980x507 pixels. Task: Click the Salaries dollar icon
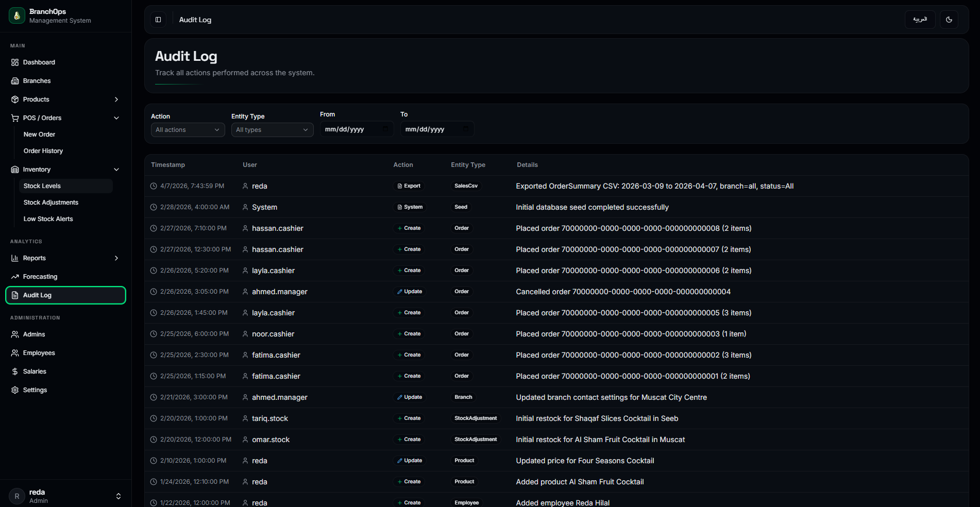click(15, 371)
